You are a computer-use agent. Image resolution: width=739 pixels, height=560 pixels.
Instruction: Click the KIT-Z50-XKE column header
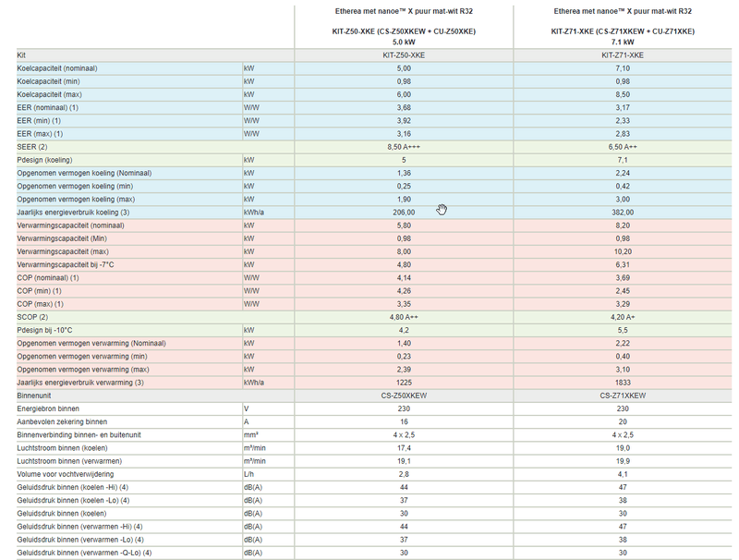(404, 27)
